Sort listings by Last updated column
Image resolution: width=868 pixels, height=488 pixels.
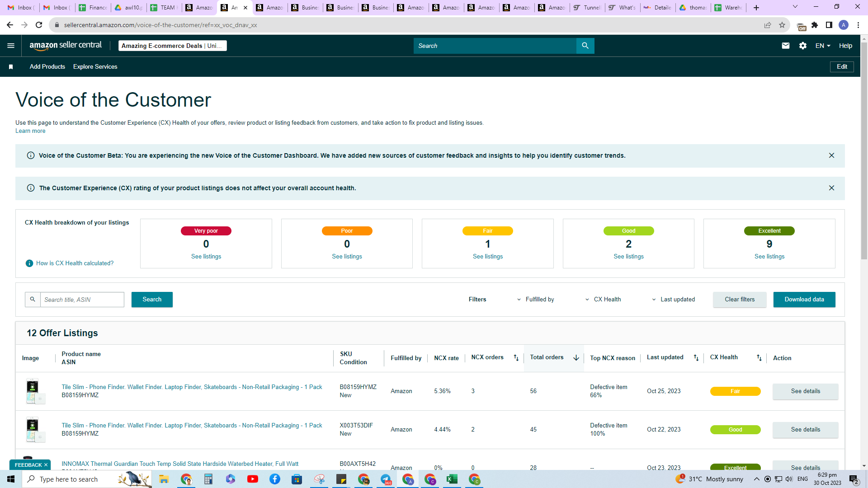click(x=696, y=358)
